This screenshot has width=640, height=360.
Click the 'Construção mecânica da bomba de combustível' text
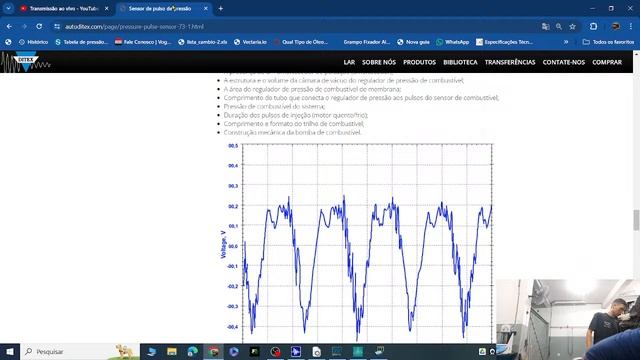pos(292,132)
